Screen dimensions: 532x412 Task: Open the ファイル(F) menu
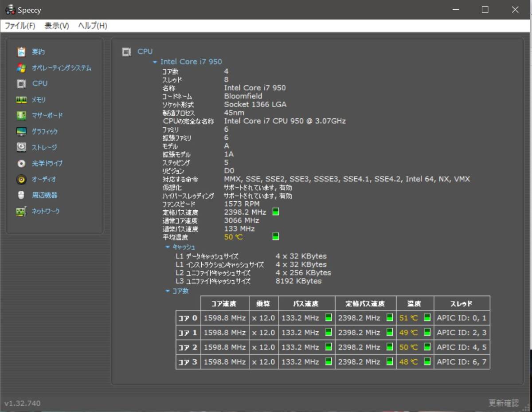(20, 26)
